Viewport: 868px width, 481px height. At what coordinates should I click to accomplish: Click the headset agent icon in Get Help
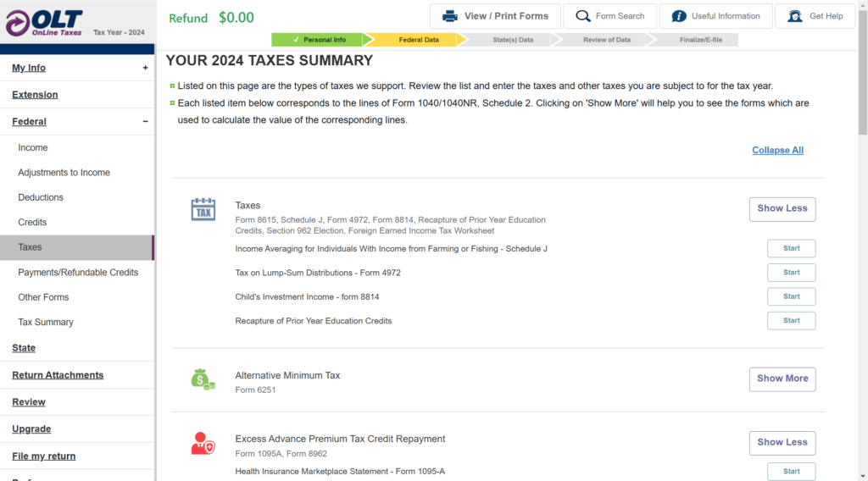tap(795, 16)
